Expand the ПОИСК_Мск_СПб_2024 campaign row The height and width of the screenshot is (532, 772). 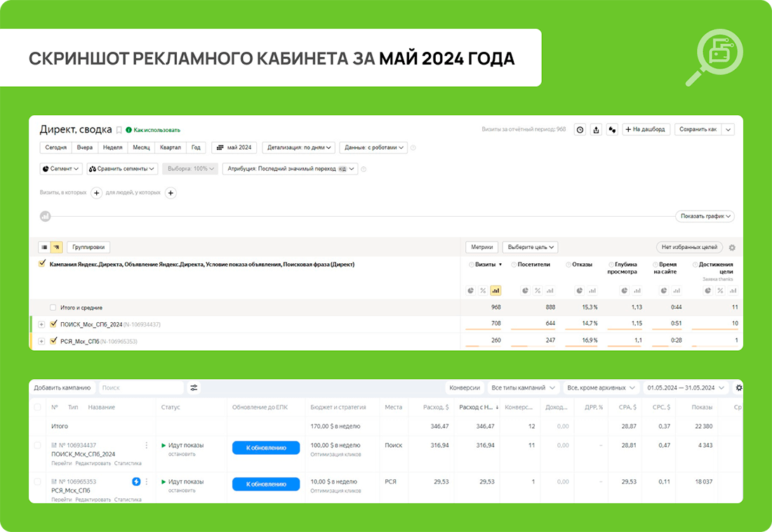pos(41,325)
